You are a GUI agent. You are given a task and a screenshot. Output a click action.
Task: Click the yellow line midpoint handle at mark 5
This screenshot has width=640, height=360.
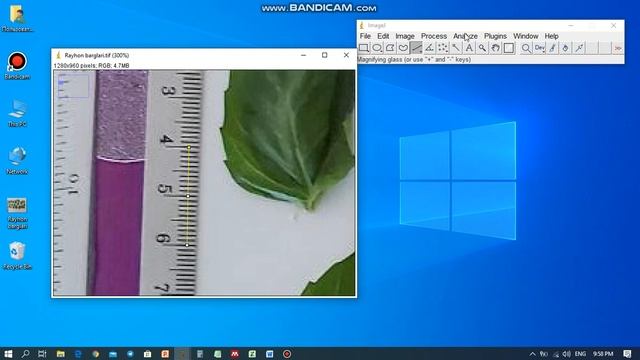tap(188, 196)
